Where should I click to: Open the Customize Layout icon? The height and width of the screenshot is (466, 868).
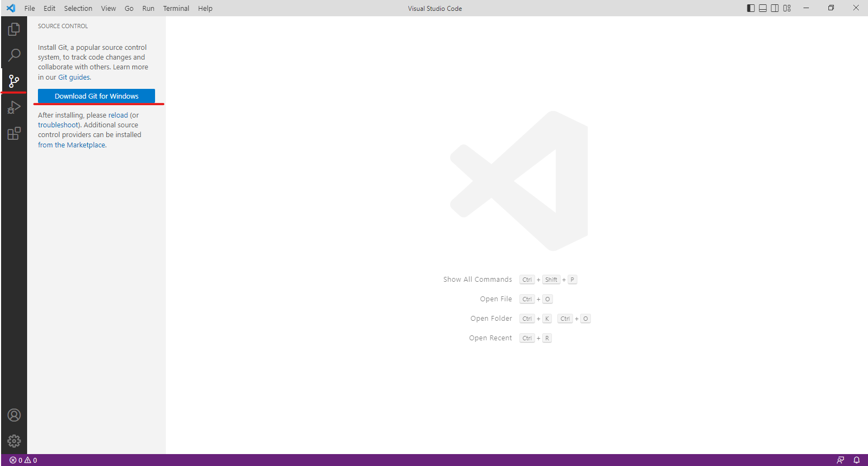787,8
